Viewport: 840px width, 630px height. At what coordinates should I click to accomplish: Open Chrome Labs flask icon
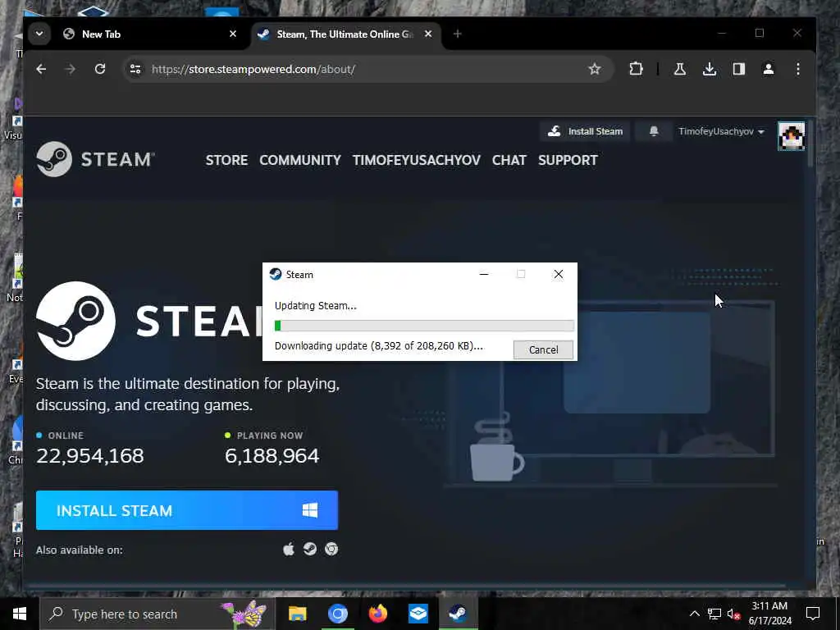(x=680, y=69)
